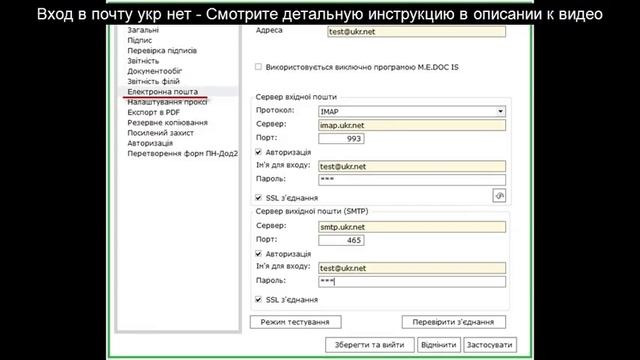Toggle SSL з'єднання for outgoing SMTP server

258,299
